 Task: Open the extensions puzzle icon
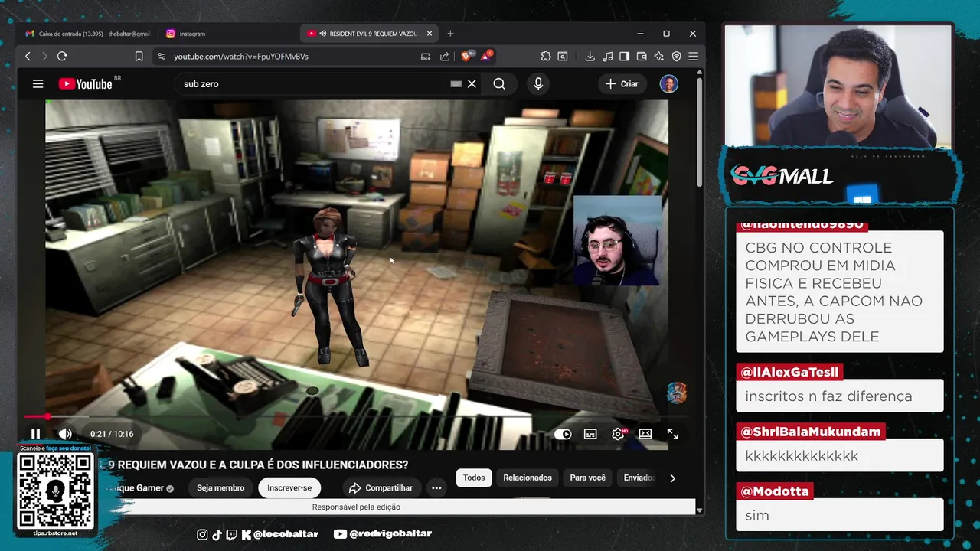point(545,56)
